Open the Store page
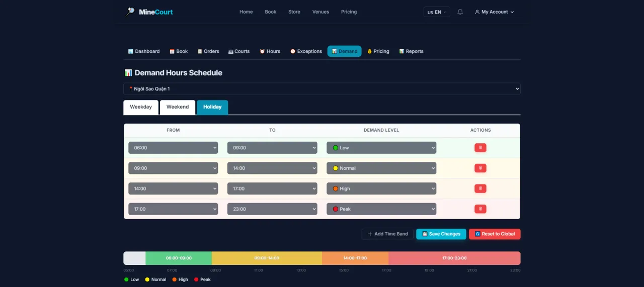This screenshot has height=287, width=644. pyautogui.click(x=294, y=12)
